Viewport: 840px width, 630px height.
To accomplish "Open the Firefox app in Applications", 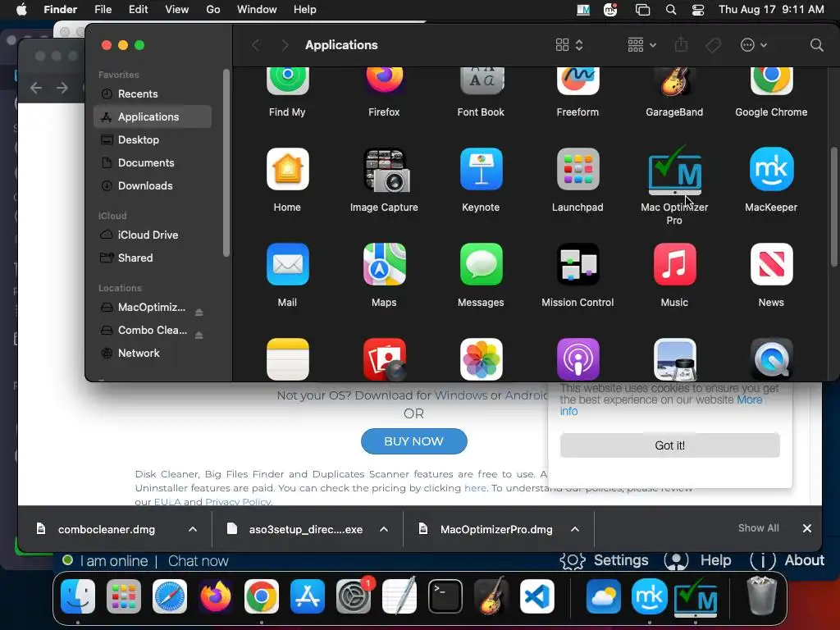I will (384, 81).
